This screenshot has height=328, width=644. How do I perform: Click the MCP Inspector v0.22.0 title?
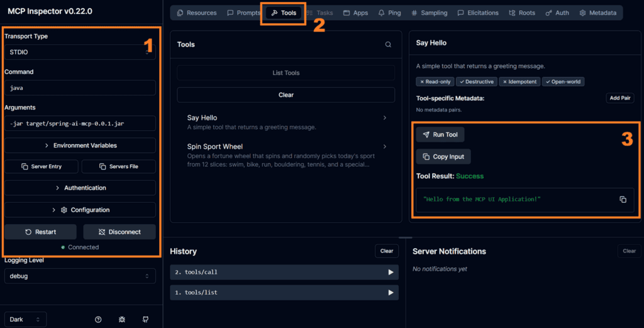pos(50,11)
